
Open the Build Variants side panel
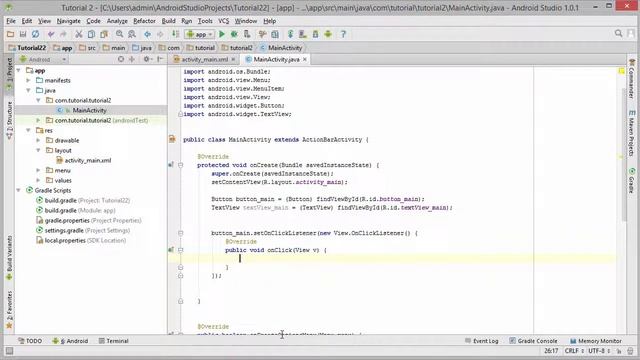9,258
